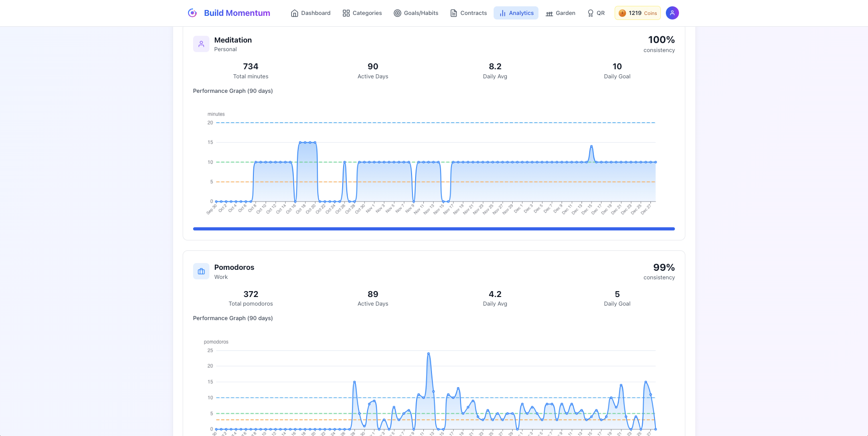This screenshot has width=868, height=436.
Task: Click the Dashboard home icon
Action: 295,13
